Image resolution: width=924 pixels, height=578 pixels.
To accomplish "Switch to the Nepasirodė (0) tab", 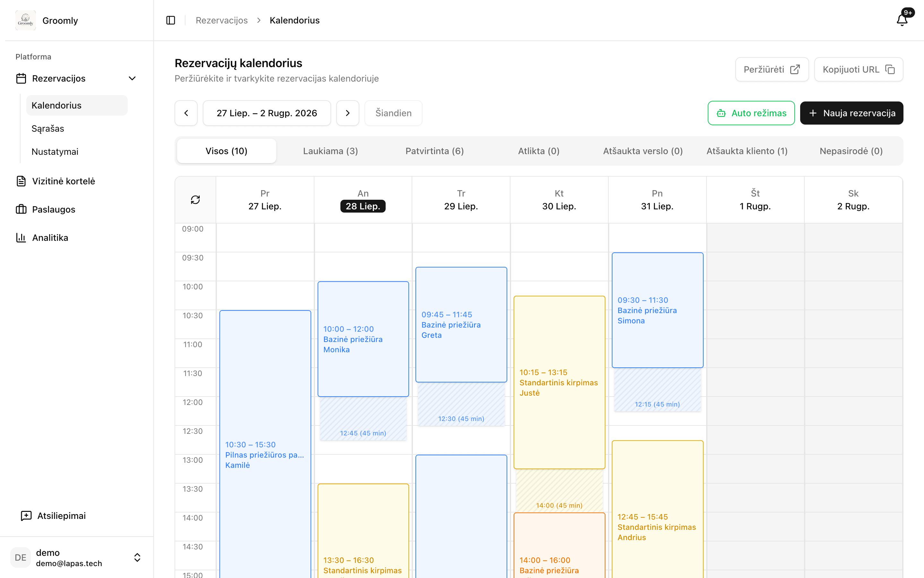I will coord(851,151).
